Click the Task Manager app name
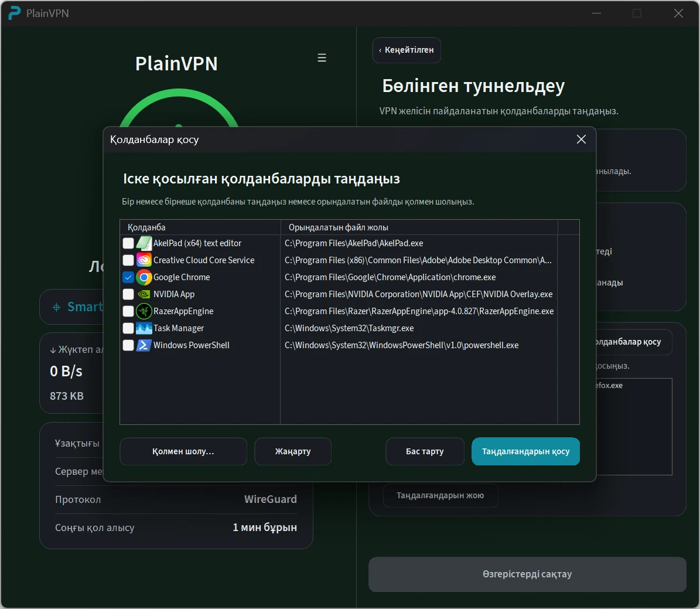 coord(179,328)
